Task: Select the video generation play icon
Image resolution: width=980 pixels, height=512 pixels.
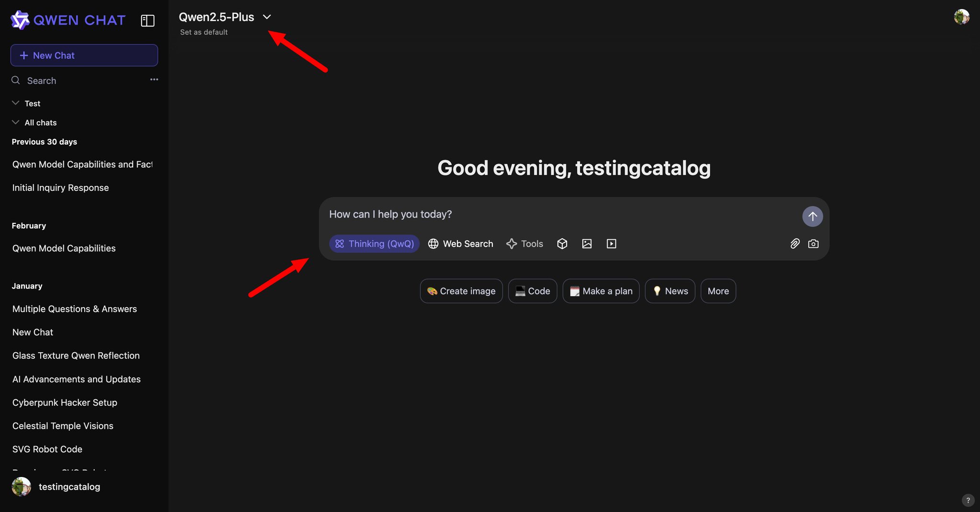Action: click(x=612, y=244)
